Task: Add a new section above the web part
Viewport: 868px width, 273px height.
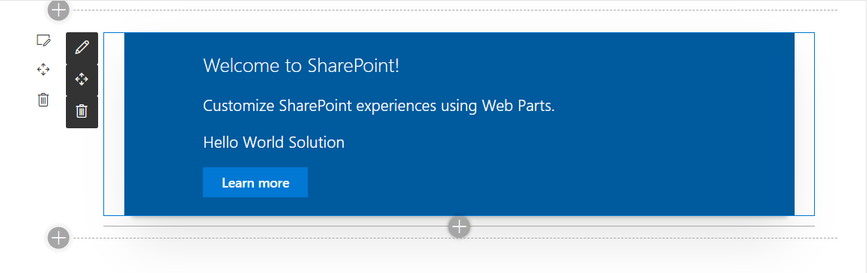Action: tap(58, 10)
